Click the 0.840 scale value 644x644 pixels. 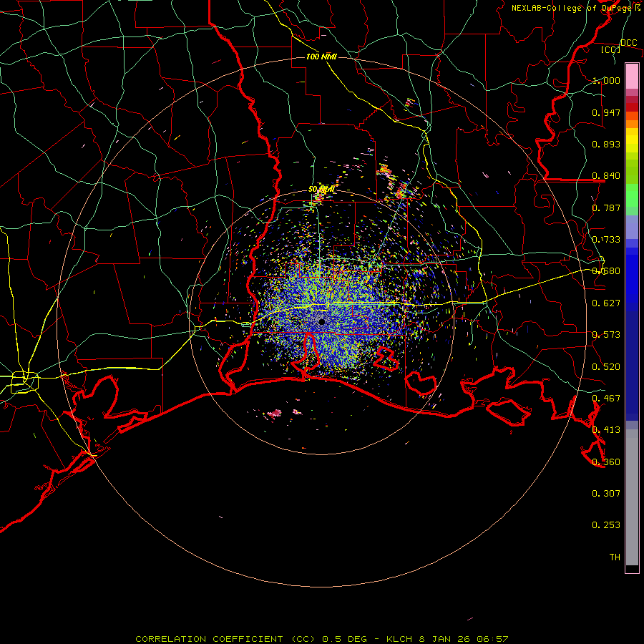(x=606, y=176)
